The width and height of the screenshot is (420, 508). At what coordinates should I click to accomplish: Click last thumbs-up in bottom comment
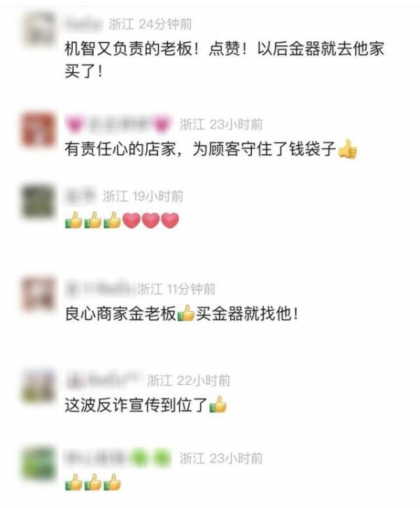112,482
